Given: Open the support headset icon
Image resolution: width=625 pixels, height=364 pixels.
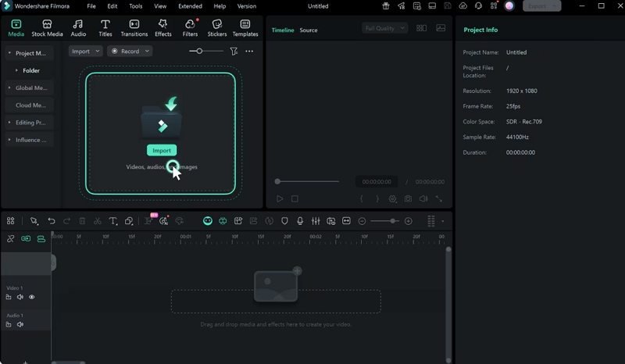Looking at the screenshot, I should (x=478, y=6).
